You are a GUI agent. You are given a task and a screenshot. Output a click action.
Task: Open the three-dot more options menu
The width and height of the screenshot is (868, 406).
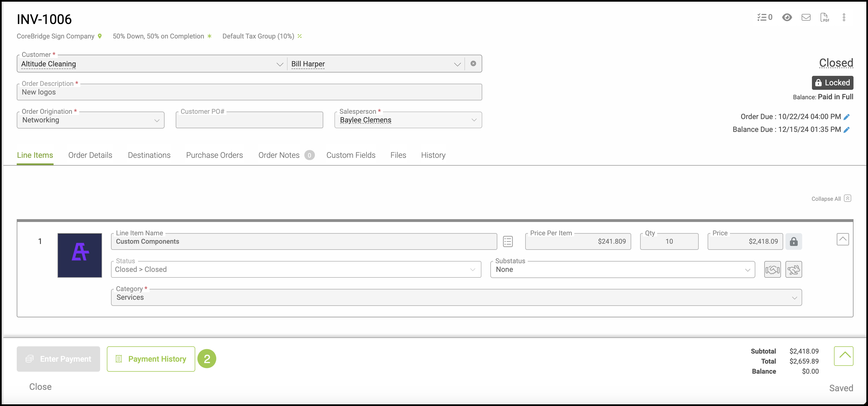tap(844, 17)
